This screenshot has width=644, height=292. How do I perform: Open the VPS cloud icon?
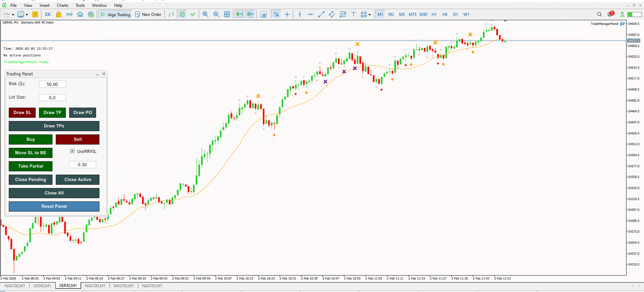click(80, 14)
